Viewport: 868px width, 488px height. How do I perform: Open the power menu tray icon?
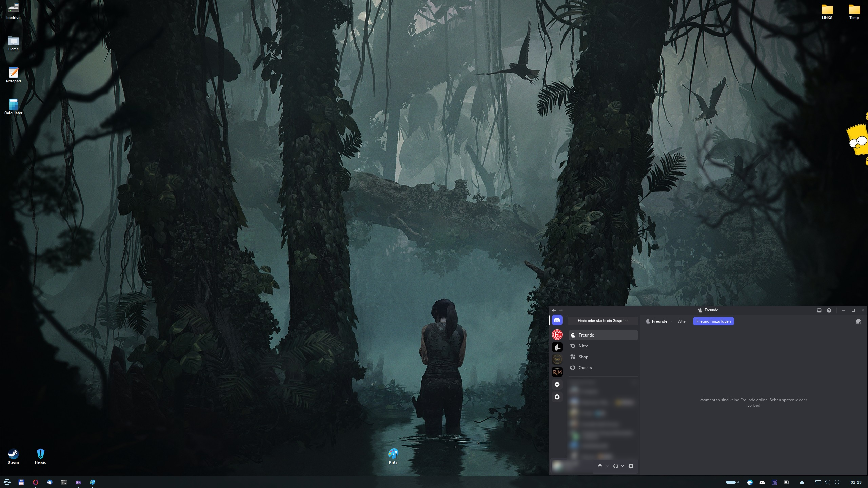837,482
